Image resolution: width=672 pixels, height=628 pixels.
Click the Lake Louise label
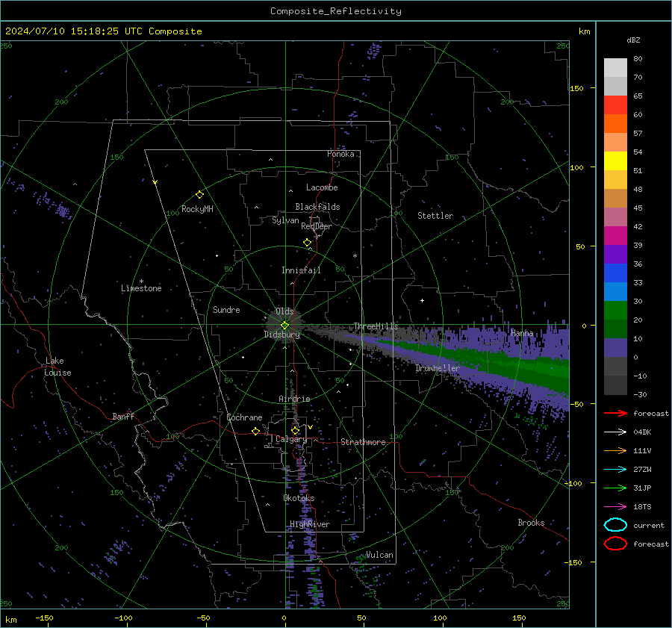[x=57, y=367]
